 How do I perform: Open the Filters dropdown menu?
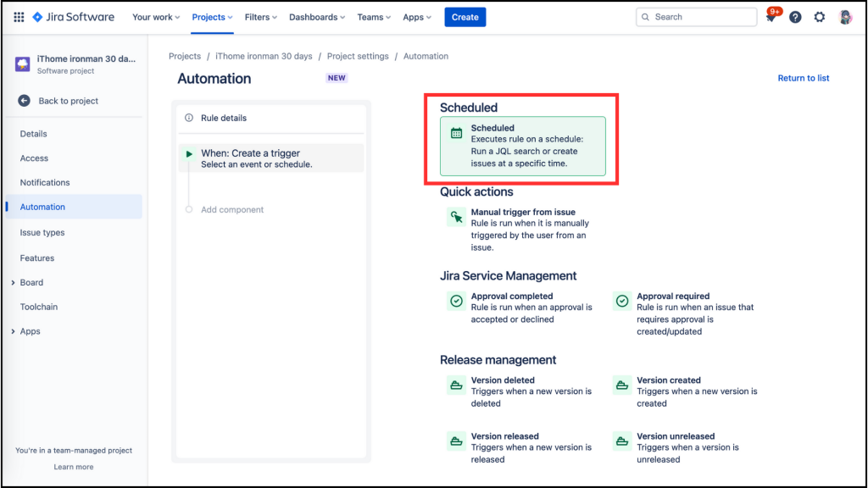[x=261, y=17]
